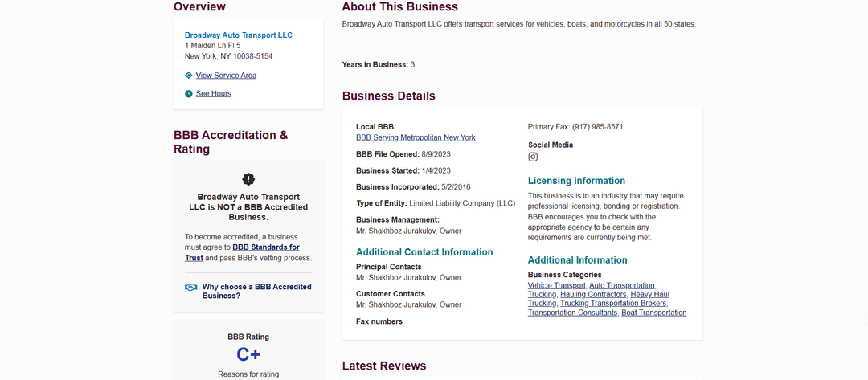The width and height of the screenshot is (868, 380).
Task: Click the Social Media label
Action: pos(551,145)
